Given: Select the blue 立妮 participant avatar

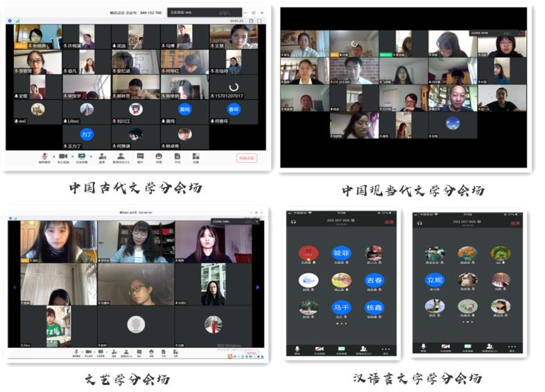Looking at the screenshot, I should (435, 280).
